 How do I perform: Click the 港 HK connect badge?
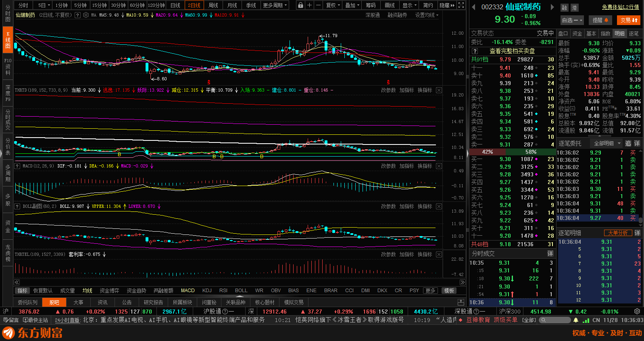(x=575, y=8)
